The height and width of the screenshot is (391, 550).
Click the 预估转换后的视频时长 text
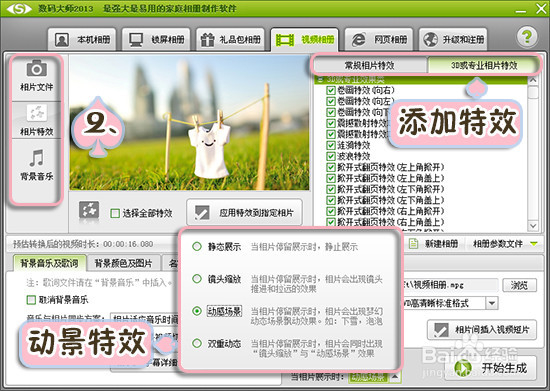(x=83, y=244)
